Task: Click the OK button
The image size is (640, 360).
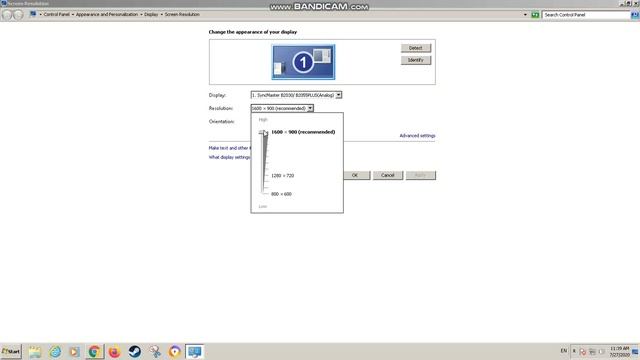Action: coord(355,176)
